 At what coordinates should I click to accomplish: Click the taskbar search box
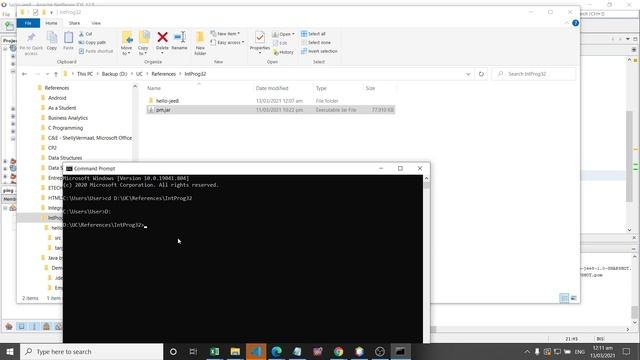[x=91, y=352]
